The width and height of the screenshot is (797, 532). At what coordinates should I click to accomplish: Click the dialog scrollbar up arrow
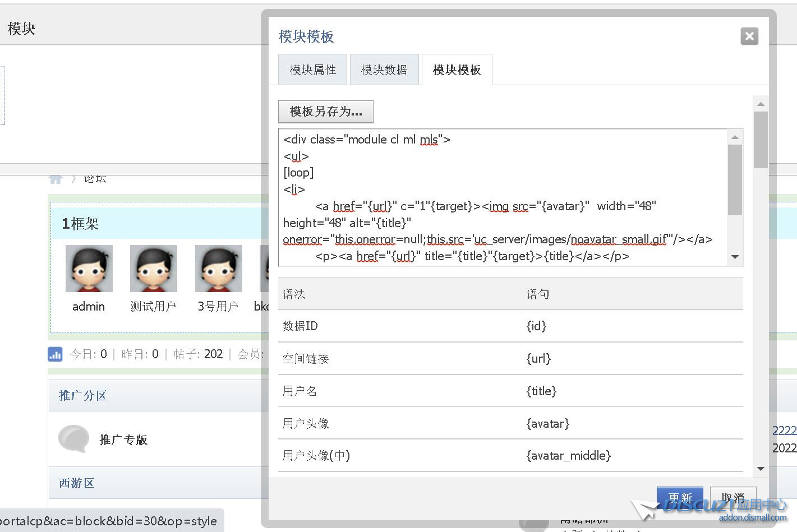[761, 104]
